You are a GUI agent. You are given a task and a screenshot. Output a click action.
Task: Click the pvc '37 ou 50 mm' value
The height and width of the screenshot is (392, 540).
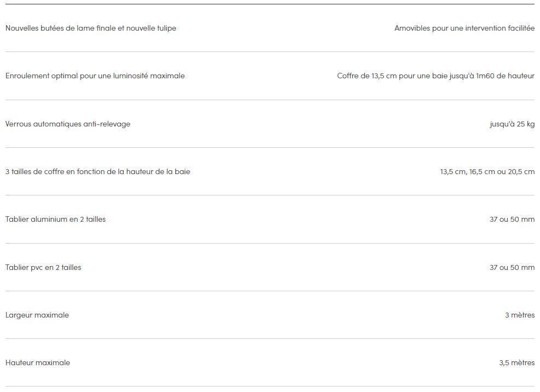point(512,267)
